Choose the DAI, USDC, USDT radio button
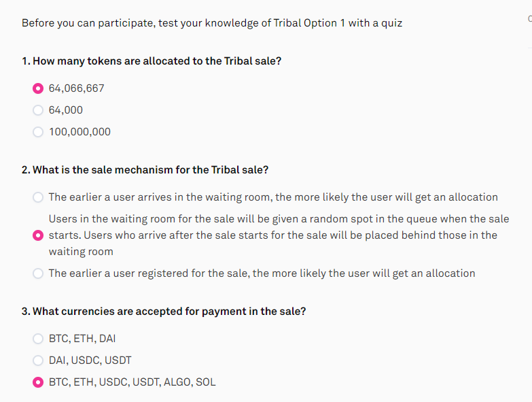This screenshot has width=532, height=402. (38, 361)
